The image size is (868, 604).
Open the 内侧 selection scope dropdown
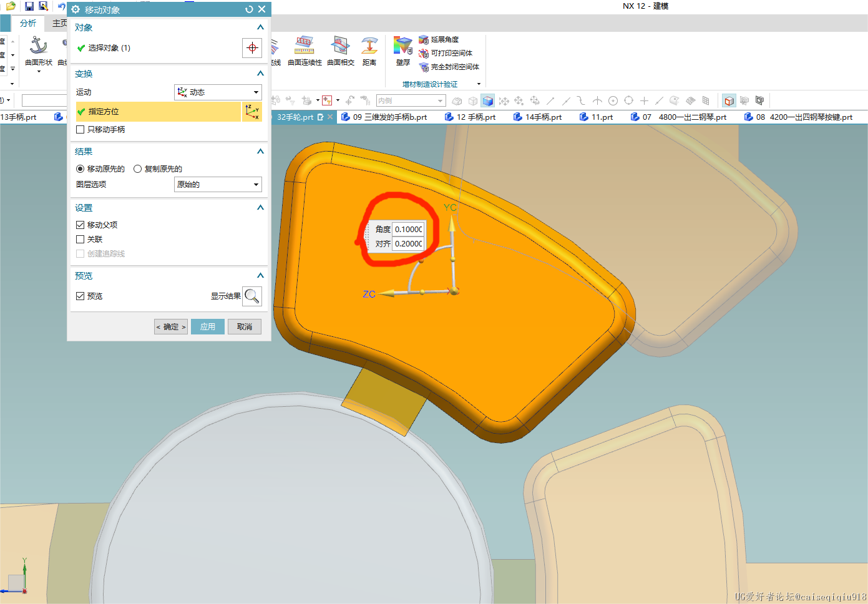(x=411, y=100)
